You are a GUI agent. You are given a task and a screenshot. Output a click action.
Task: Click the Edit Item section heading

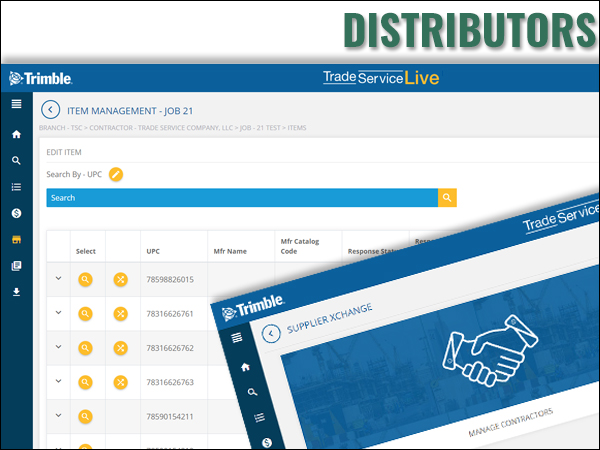point(64,152)
